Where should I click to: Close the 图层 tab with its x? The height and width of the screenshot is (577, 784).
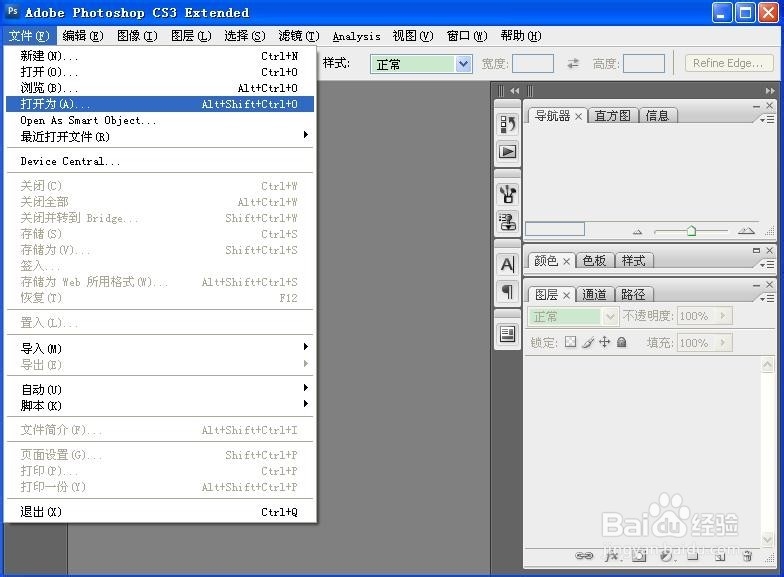pyautogui.click(x=566, y=295)
